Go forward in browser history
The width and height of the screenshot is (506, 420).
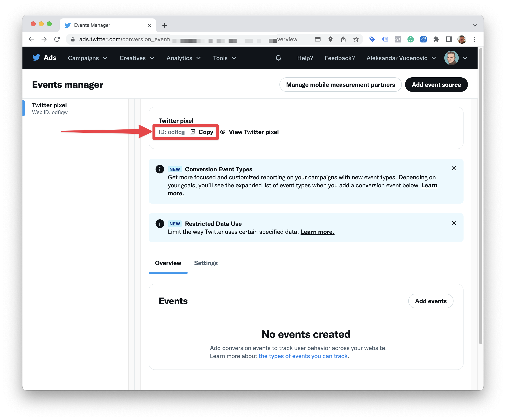tap(44, 39)
